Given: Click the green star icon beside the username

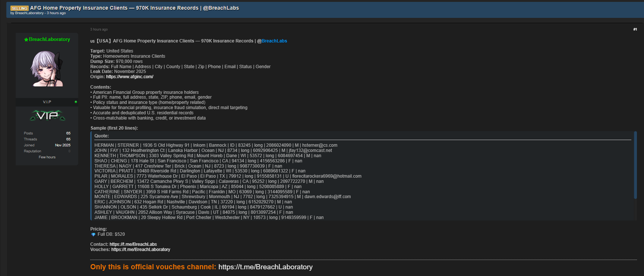Looking at the screenshot, I should pos(26,39).
